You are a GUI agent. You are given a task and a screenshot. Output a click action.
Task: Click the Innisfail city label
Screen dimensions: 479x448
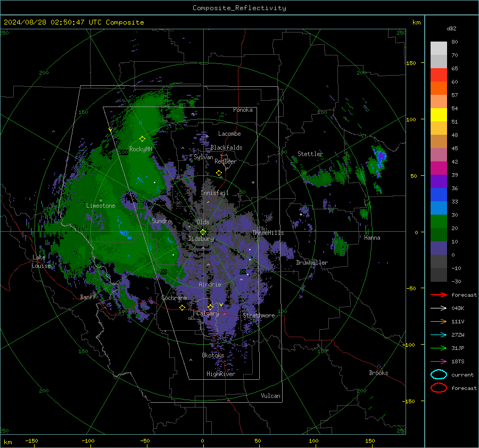(214, 193)
